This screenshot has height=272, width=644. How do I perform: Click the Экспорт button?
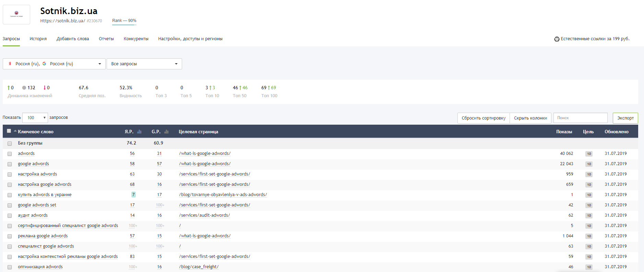click(x=625, y=118)
